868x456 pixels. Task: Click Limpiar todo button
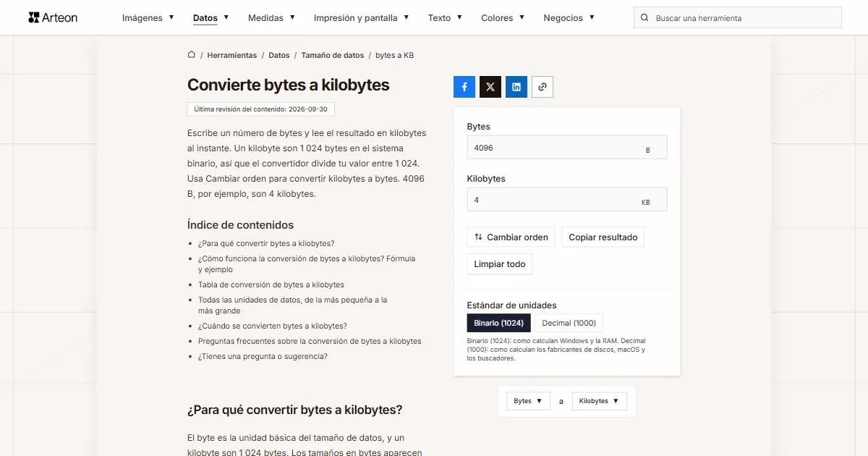[500, 264]
